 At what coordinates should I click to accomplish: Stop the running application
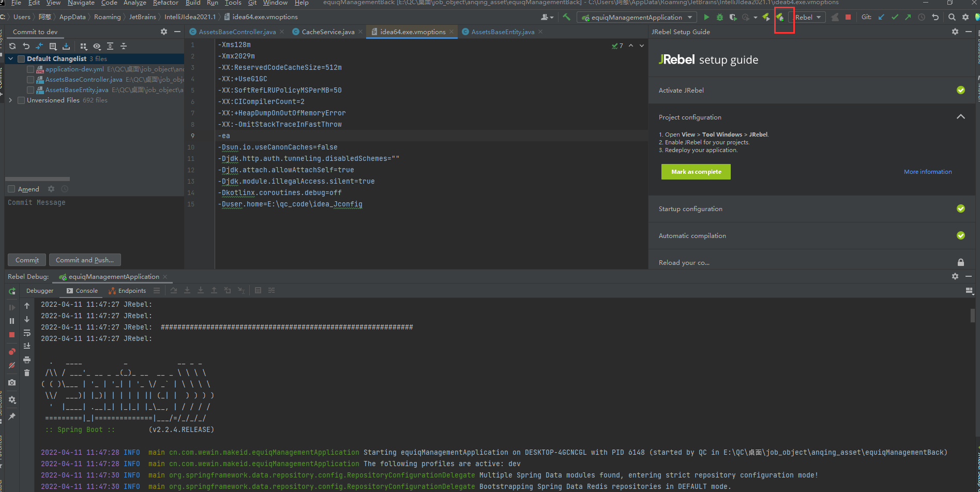coord(848,17)
